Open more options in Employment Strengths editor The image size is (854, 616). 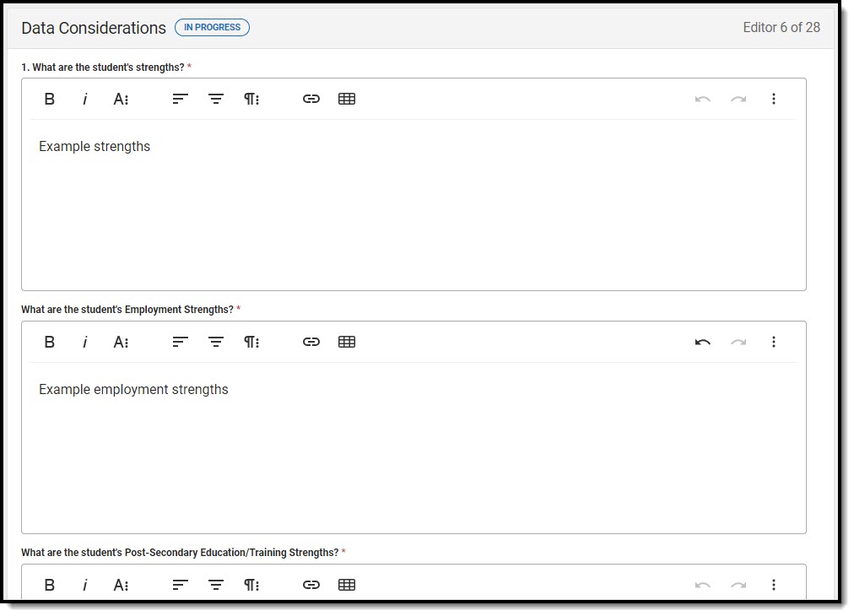point(773,342)
